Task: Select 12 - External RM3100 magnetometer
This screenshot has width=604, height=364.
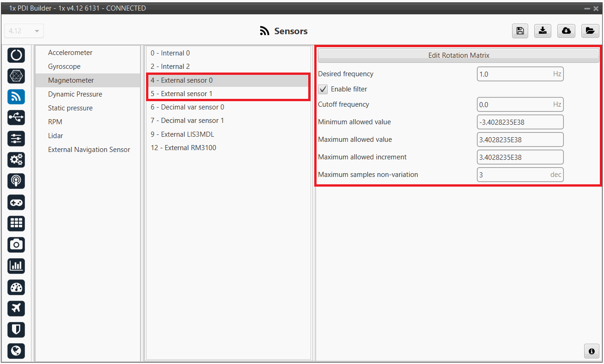Action: (x=183, y=148)
